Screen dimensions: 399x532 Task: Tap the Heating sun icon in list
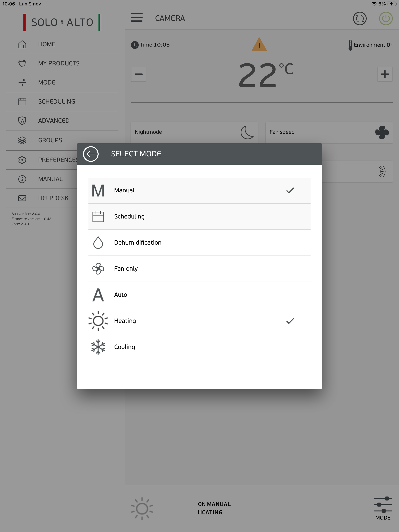pyautogui.click(x=98, y=321)
